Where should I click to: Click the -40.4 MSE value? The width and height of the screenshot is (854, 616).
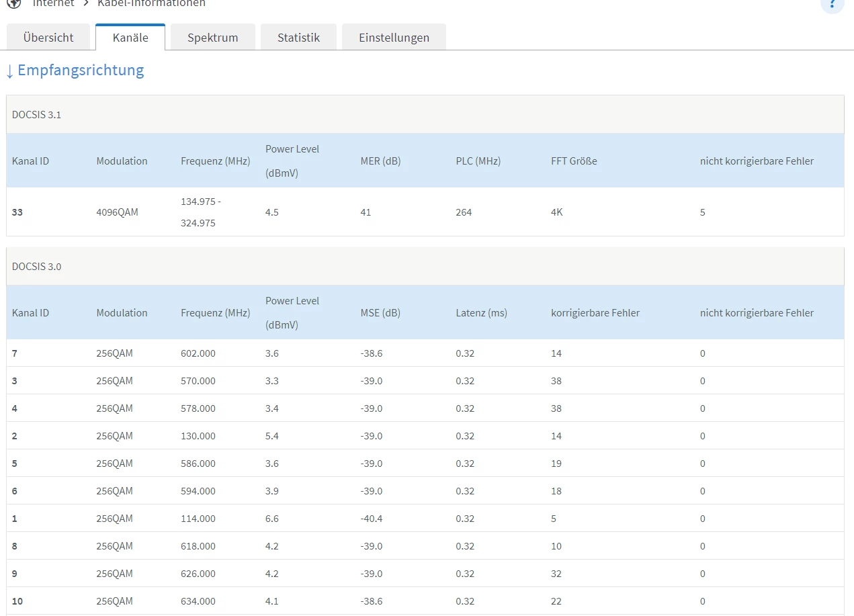point(372,519)
